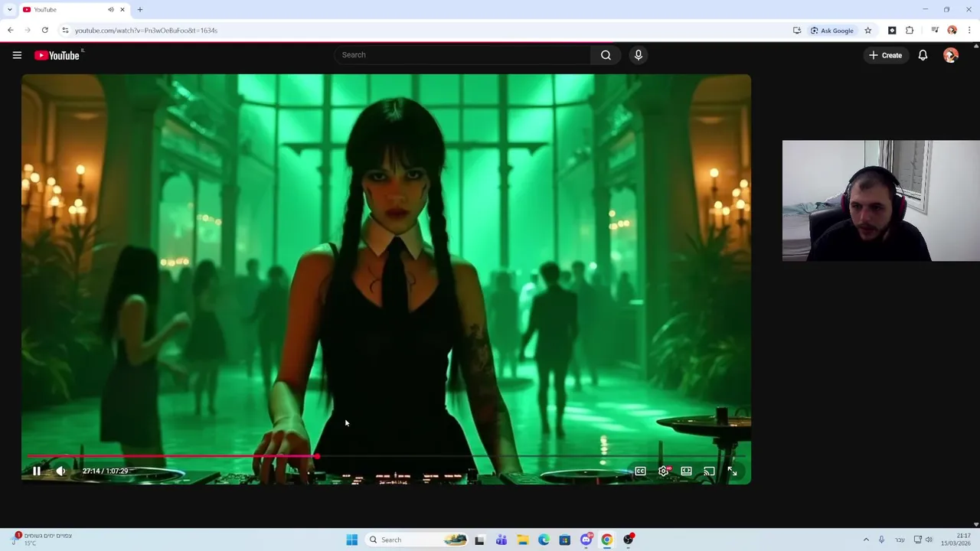The height and width of the screenshot is (551, 980).
Task: Switch to theater mode view
Action: coord(687,471)
